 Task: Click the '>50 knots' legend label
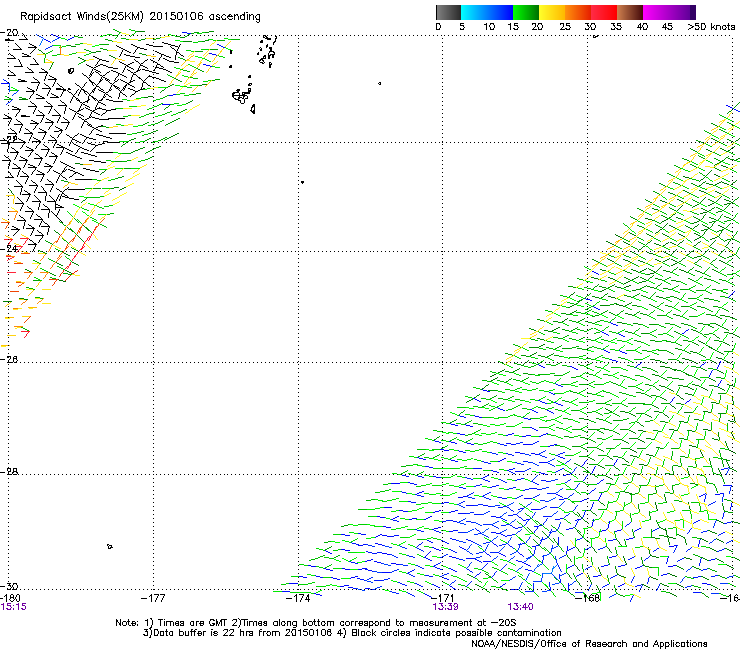[711, 27]
